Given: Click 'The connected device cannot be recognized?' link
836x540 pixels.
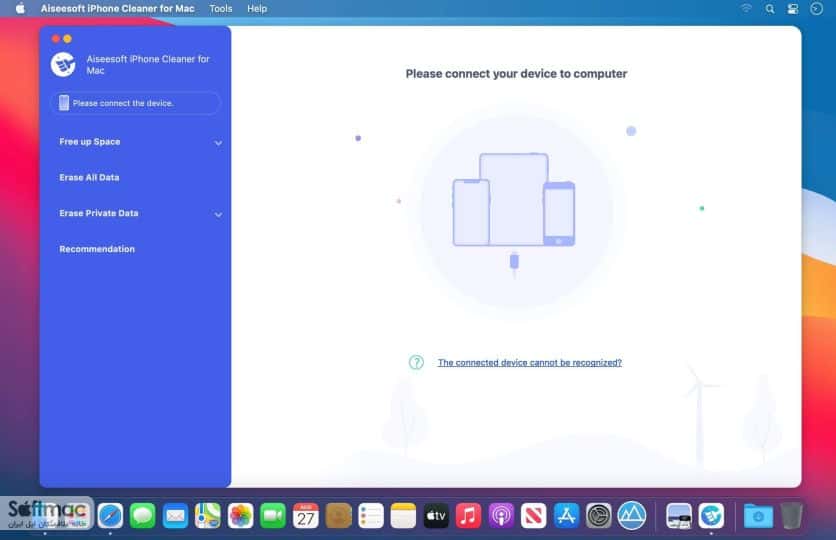Looking at the screenshot, I should 529,362.
